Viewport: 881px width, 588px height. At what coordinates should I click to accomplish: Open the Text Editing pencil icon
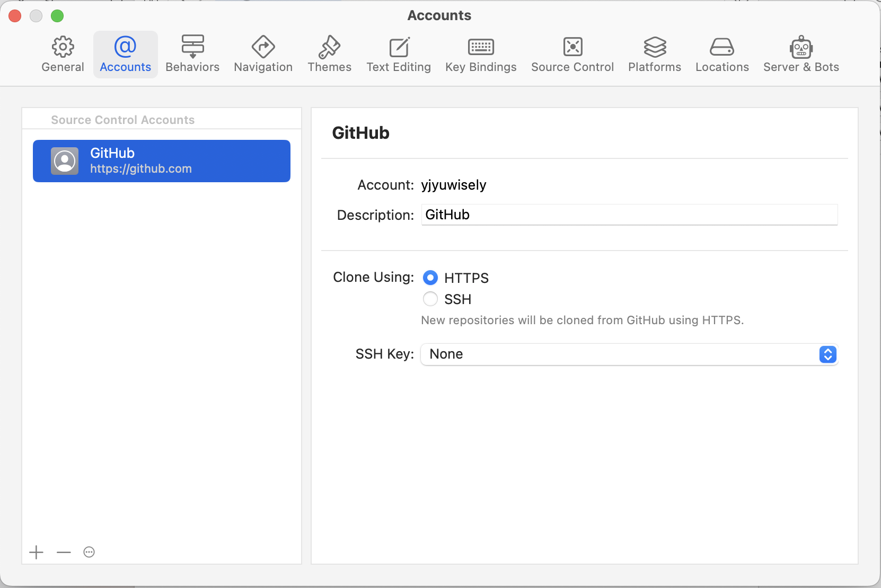[x=399, y=47]
